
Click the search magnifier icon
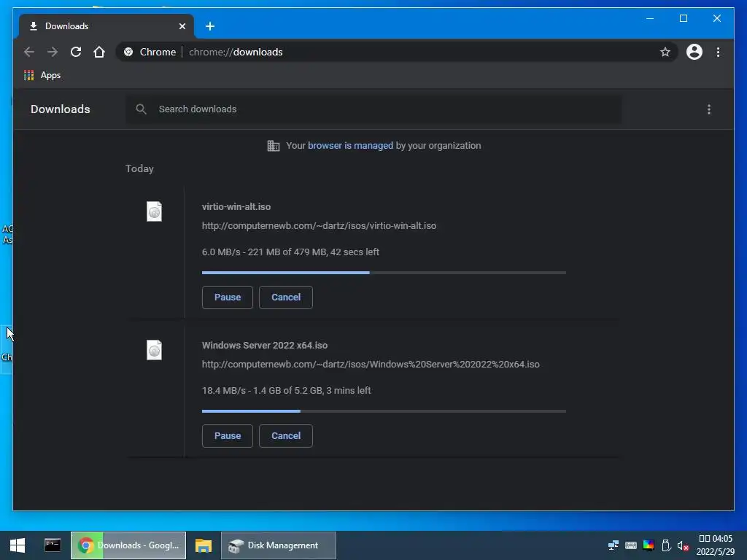click(141, 109)
